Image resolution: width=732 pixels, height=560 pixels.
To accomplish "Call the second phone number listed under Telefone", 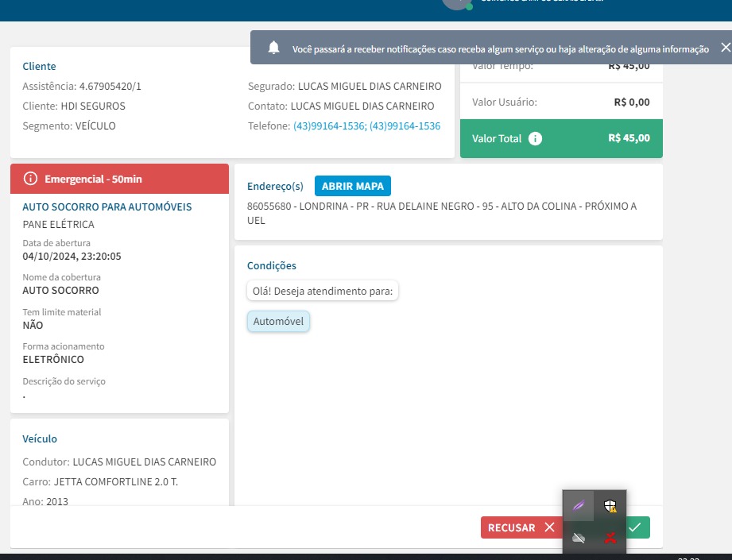I will pos(405,126).
